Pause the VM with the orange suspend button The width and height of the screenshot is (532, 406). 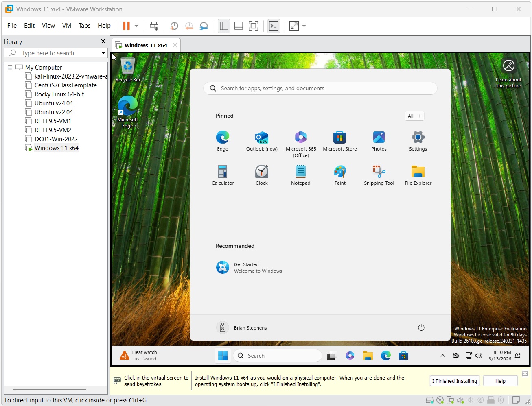(x=126, y=26)
